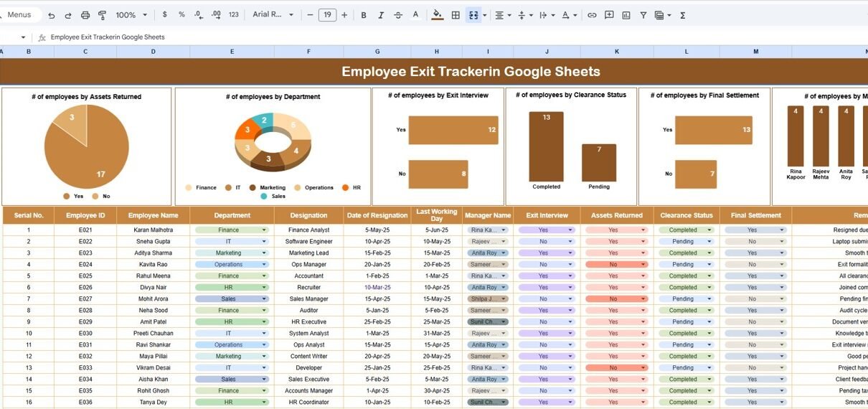Click the create filter funnel icon
This screenshot has height=409, width=868.
643,15
